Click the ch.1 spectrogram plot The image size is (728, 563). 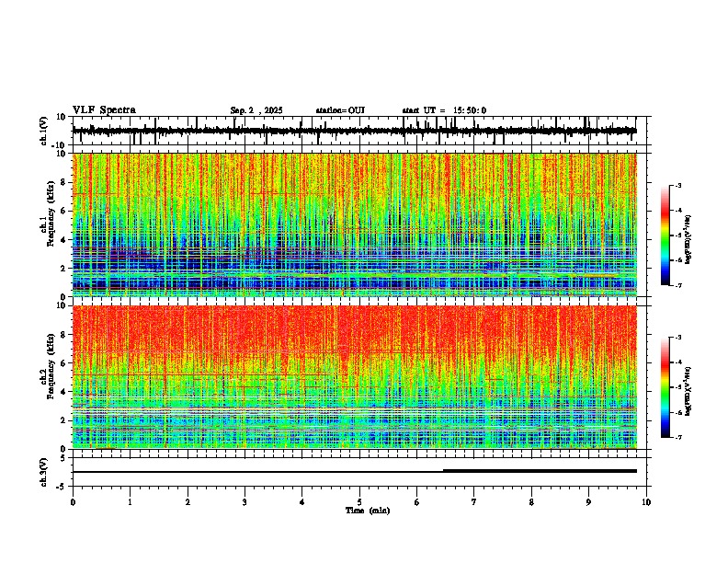tap(355, 224)
